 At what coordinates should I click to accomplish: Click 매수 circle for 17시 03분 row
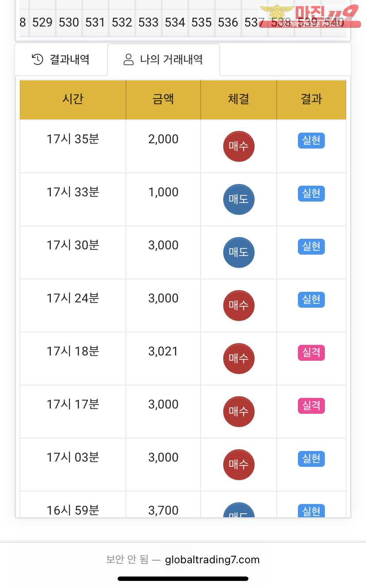tap(239, 465)
